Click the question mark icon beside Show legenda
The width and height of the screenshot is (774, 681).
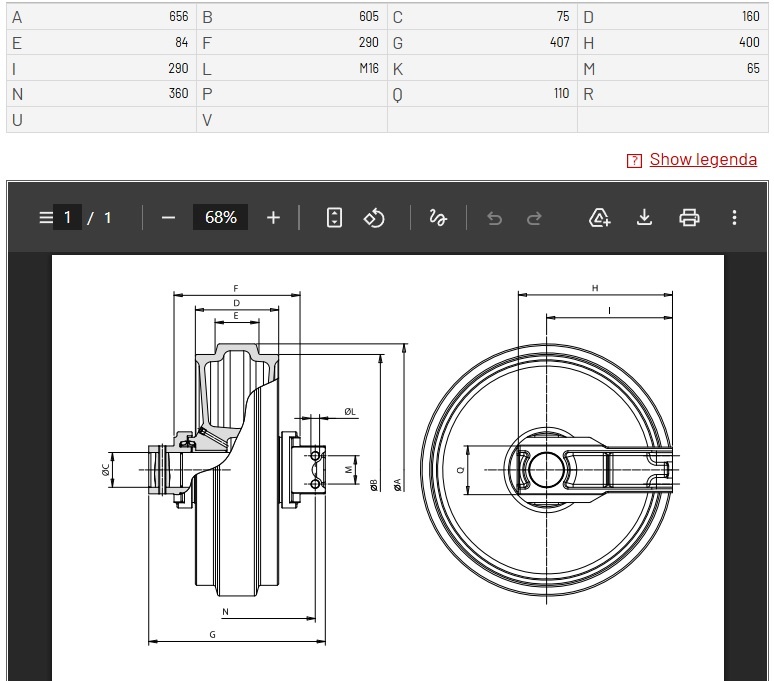634,160
